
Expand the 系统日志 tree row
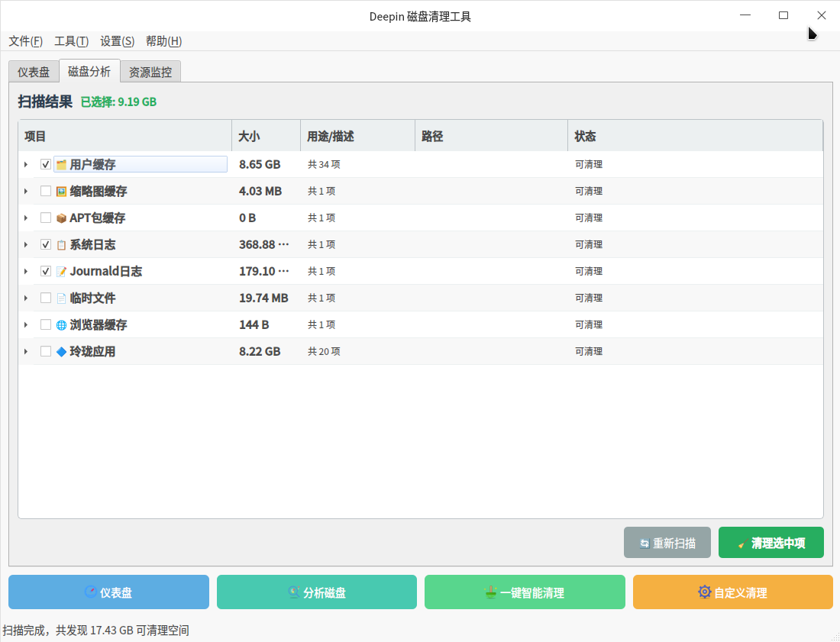[x=25, y=245]
